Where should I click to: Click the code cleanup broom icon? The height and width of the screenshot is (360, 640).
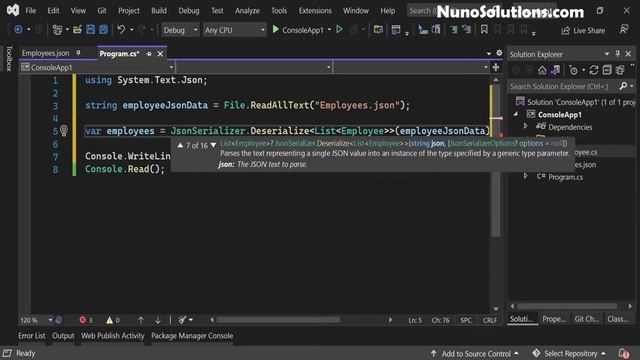click(182, 320)
